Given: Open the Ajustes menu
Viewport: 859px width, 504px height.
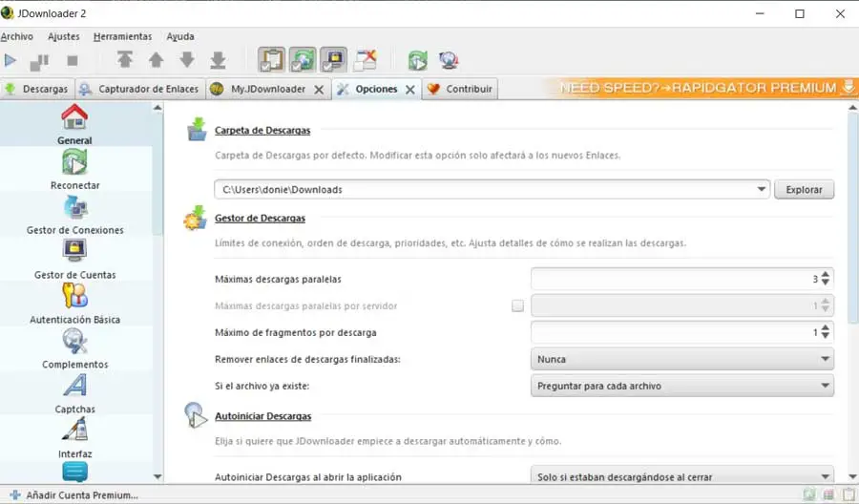Looking at the screenshot, I should click(x=64, y=36).
